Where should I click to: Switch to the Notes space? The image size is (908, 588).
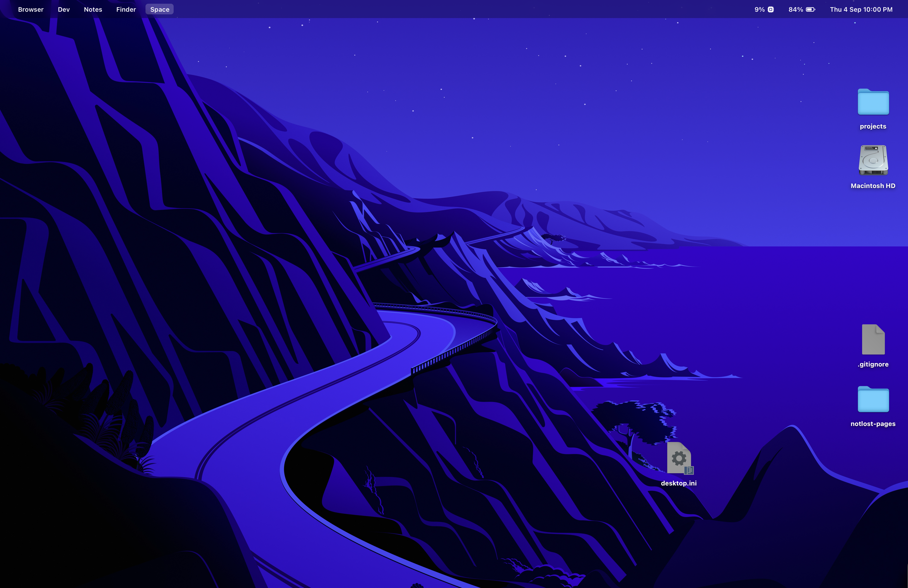[93, 10]
